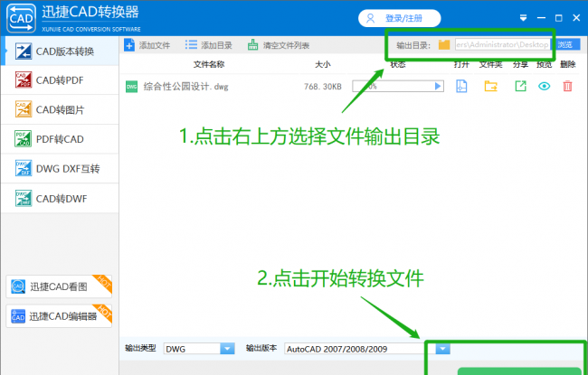
Task: Open the CAD转PDF conversion mode
Action: click(60, 80)
